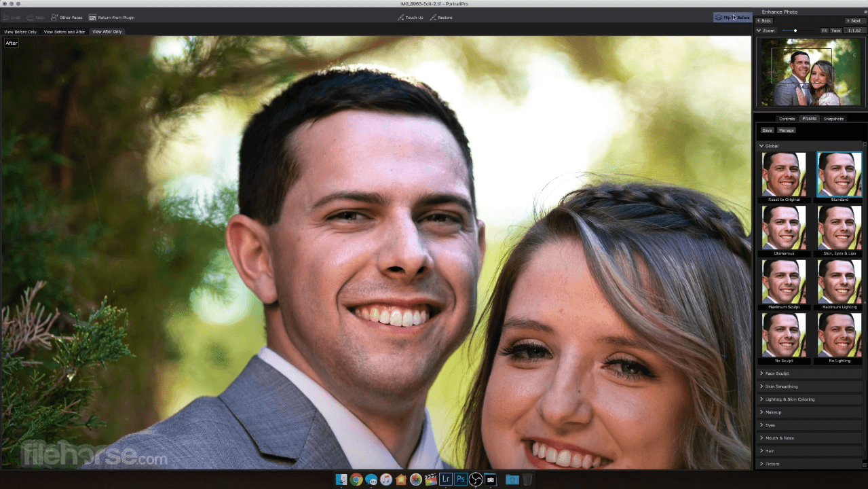This screenshot has height=489, width=868.
Task: Open the 1:1.62 zoom ratio dropdown
Action: pos(854,31)
